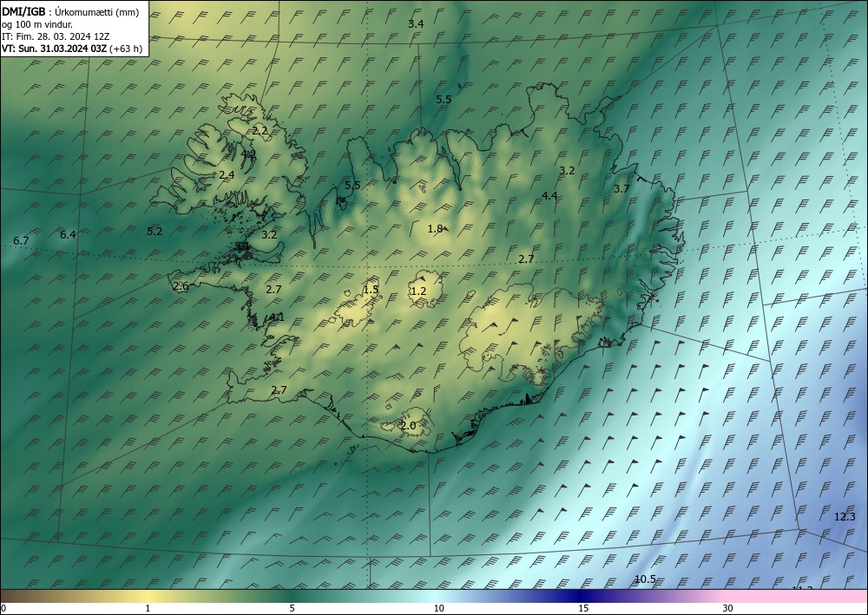Image resolution: width=868 pixels, height=615 pixels.
Task: Click the 15 tick on the color scale
Action: pyautogui.click(x=583, y=608)
